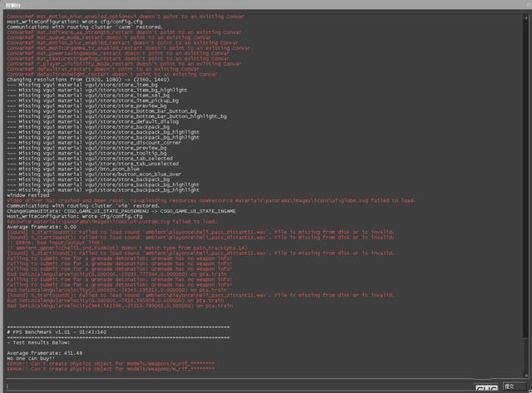This screenshot has width=532, height=393.
Task: Click the 'window resized' log line
Action: (27, 194)
